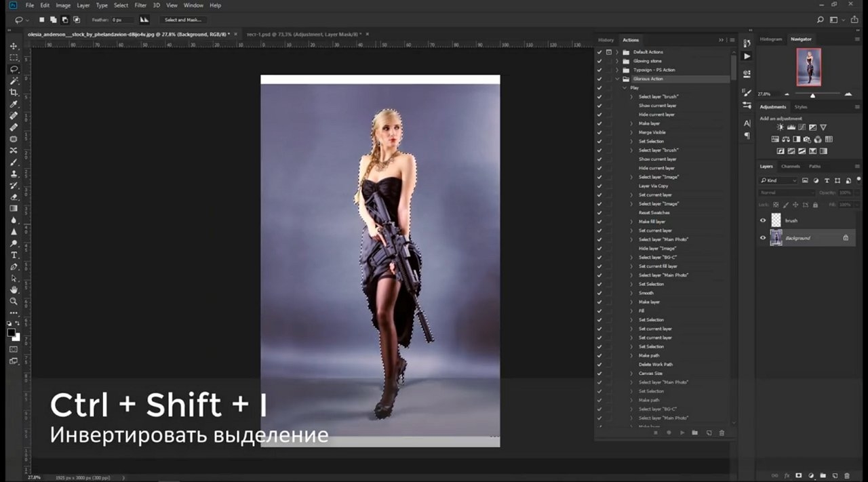
Task: Switch to the Channels tab
Action: click(791, 166)
